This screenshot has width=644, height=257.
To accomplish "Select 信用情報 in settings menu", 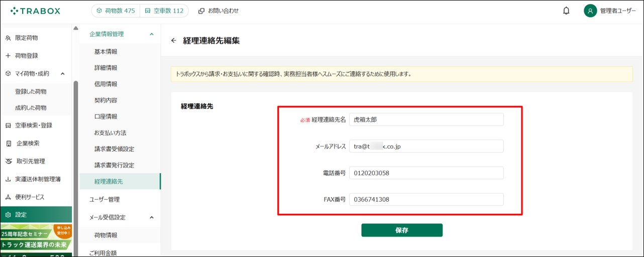I will pyautogui.click(x=105, y=84).
